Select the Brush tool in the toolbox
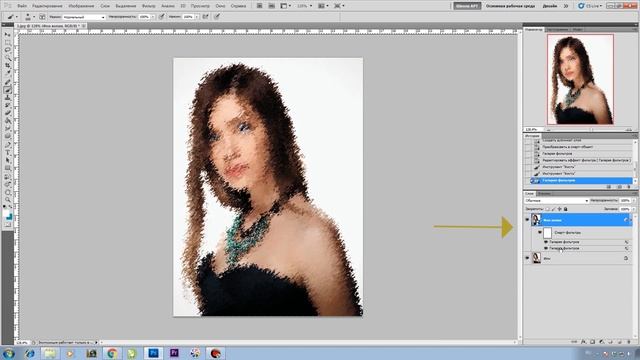 pos(8,90)
